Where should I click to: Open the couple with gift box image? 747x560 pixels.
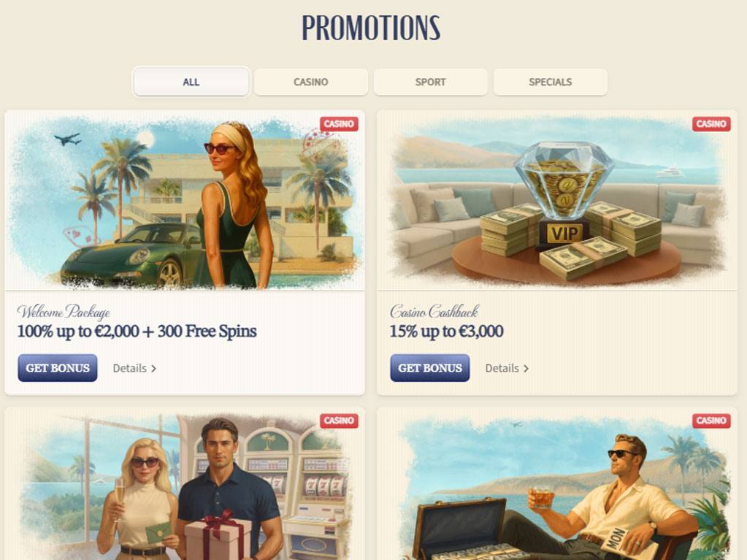point(185,484)
